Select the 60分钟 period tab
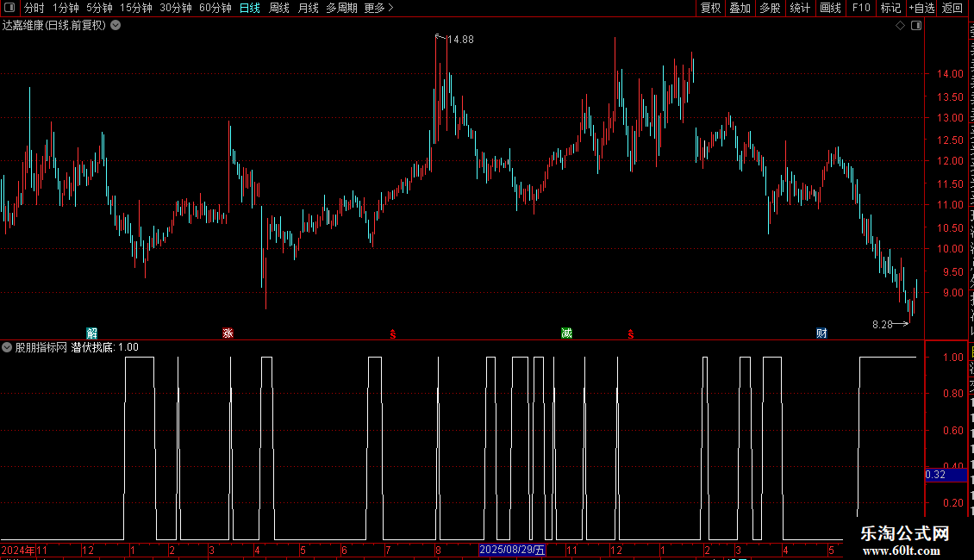Viewport: 974px width, 560px height. (x=215, y=8)
